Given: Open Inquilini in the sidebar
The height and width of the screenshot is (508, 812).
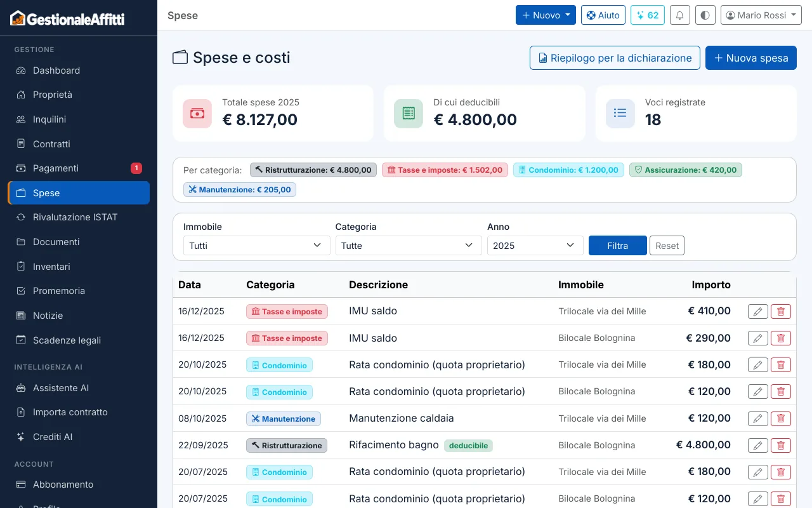Looking at the screenshot, I should (x=79, y=119).
